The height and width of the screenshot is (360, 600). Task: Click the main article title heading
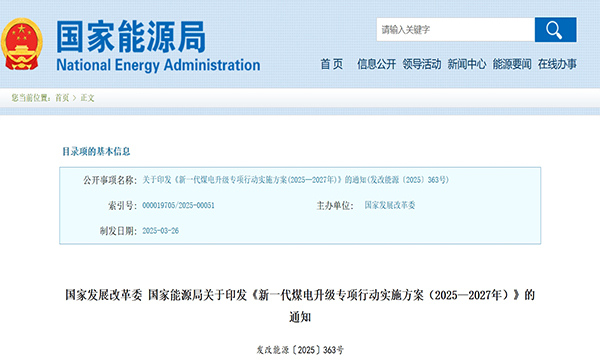click(x=300, y=306)
